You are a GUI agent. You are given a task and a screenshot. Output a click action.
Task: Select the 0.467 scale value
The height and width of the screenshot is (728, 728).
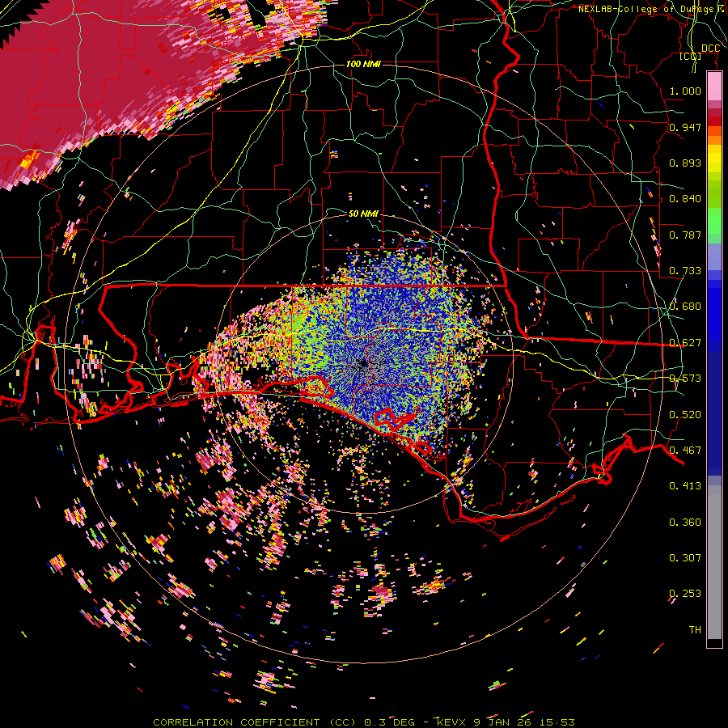(x=685, y=450)
